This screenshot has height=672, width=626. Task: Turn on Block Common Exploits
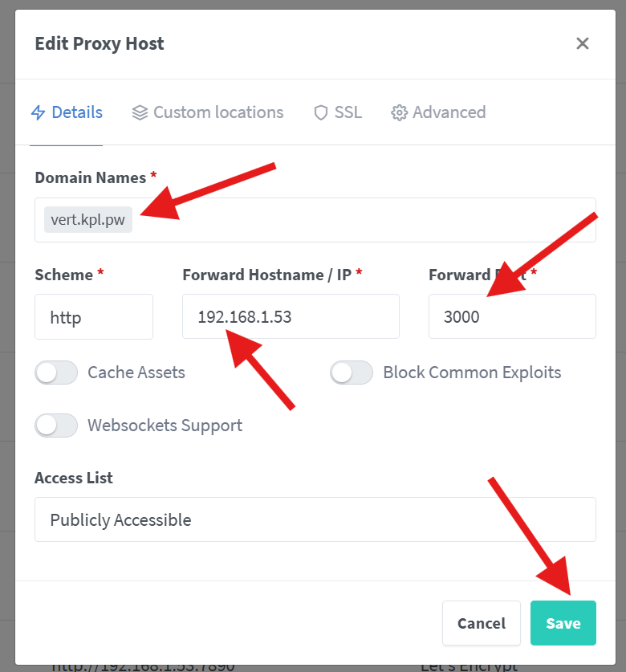pyautogui.click(x=352, y=373)
